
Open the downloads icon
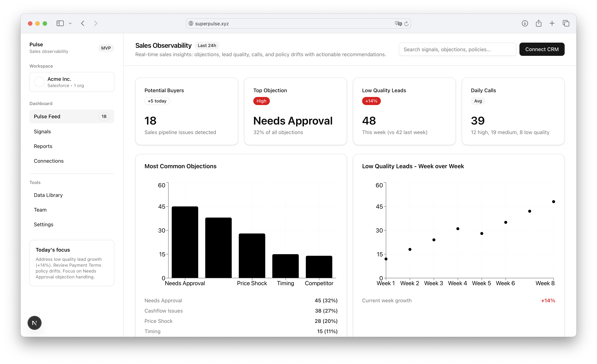click(x=525, y=24)
